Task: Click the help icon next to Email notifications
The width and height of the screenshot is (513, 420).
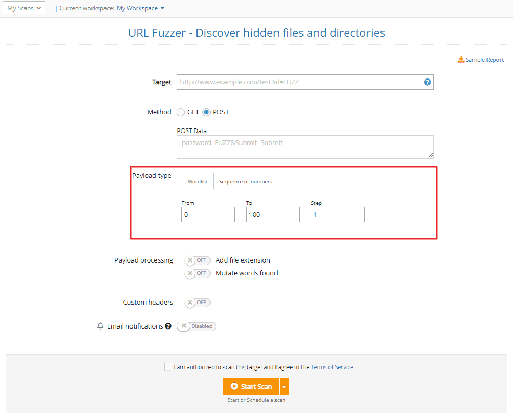Action: coord(168,326)
